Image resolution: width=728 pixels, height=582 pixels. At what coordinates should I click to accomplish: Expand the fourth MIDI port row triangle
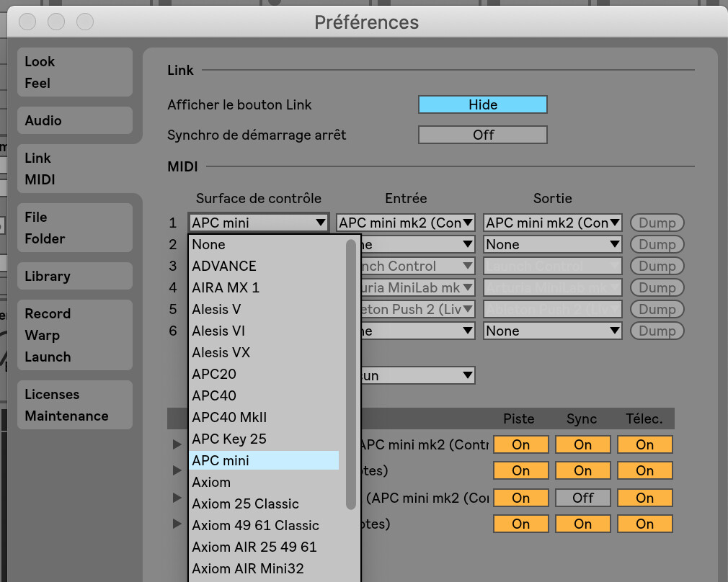[x=177, y=524]
